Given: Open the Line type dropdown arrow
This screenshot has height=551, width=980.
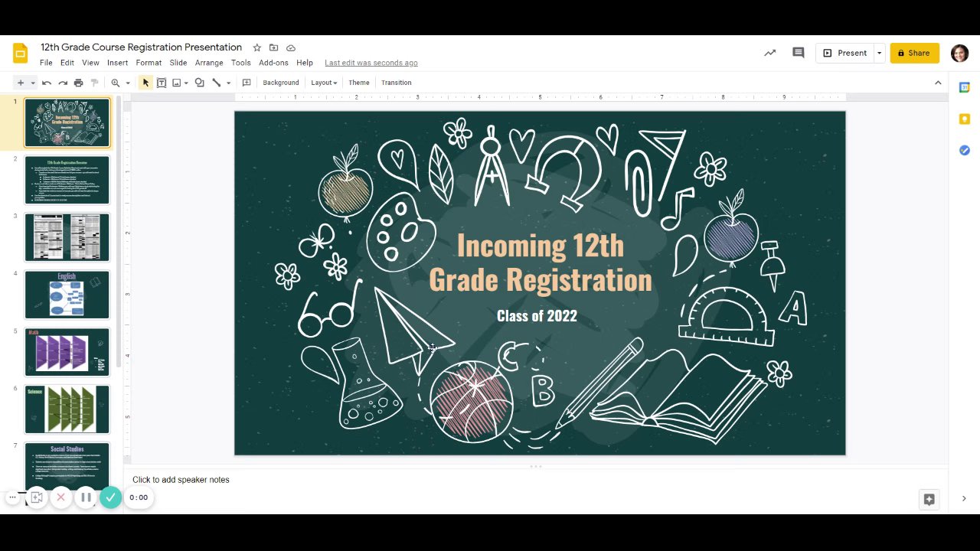Looking at the screenshot, I should click(x=228, y=83).
